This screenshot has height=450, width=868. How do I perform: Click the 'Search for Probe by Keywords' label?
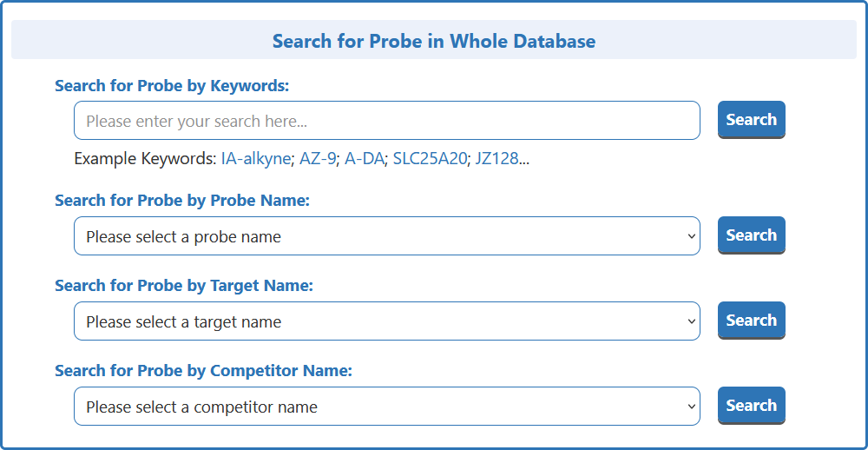(x=172, y=86)
